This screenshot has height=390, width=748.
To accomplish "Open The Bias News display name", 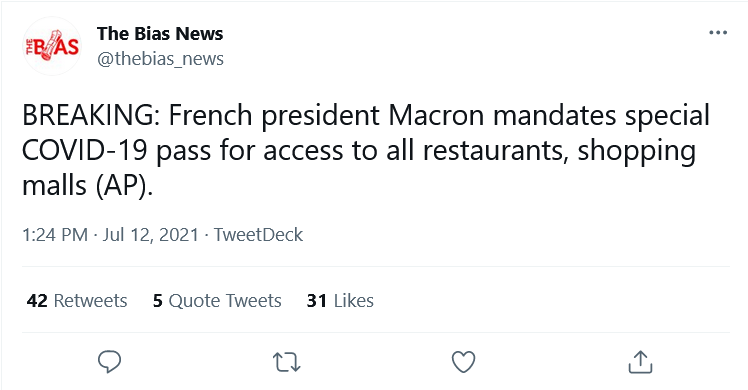I will [x=160, y=33].
